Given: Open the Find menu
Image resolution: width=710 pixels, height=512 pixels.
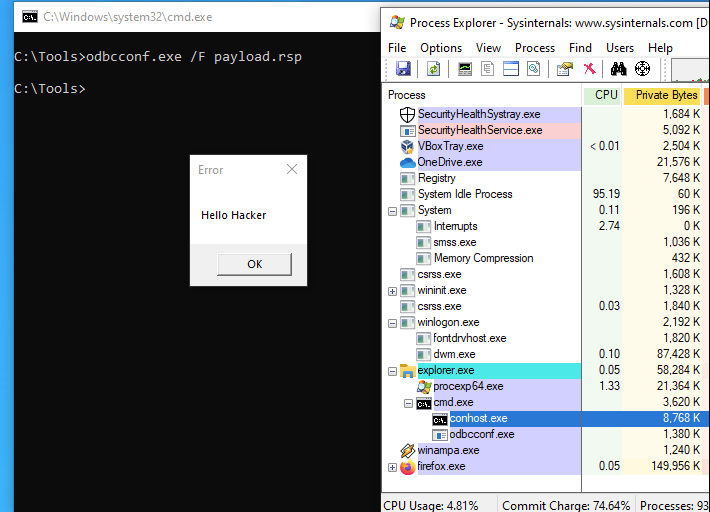Looking at the screenshot, I should click(580, 48).
